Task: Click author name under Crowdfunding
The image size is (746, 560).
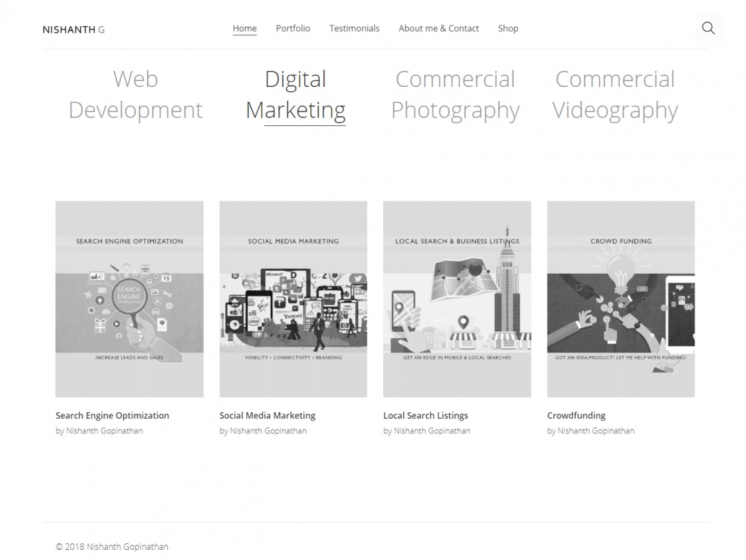Action: [x=595, y=431]
